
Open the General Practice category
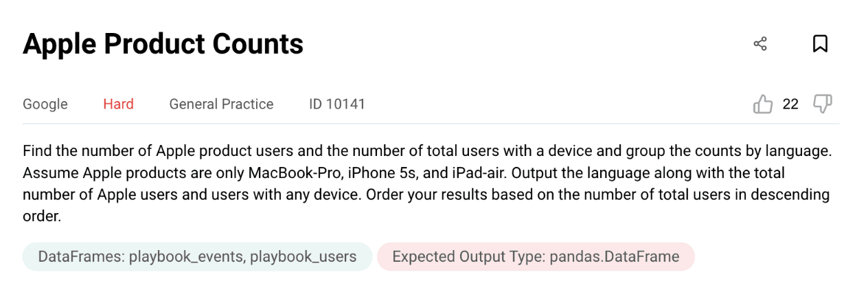pyautogui.click(x=221, y=104)
